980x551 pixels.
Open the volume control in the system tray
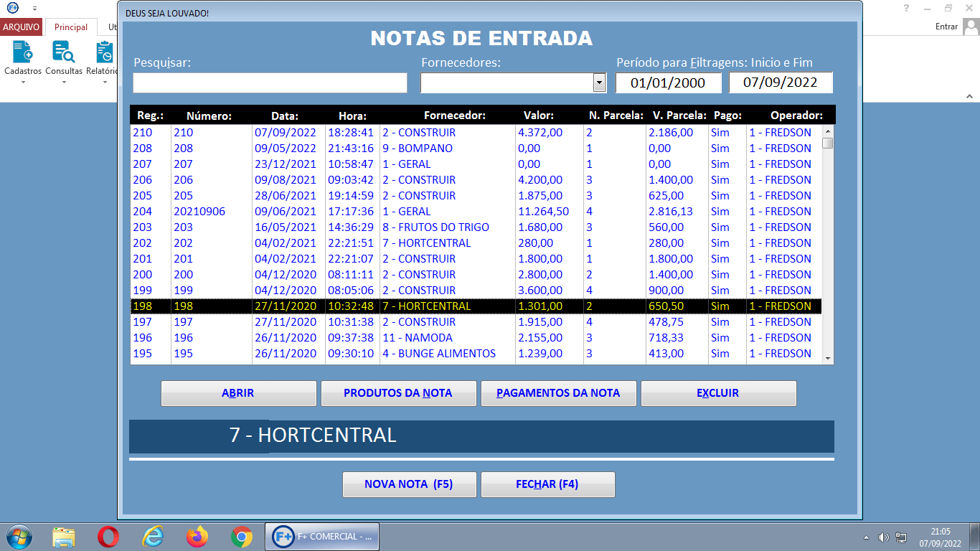pyautogui.click(x=882, y=536)
